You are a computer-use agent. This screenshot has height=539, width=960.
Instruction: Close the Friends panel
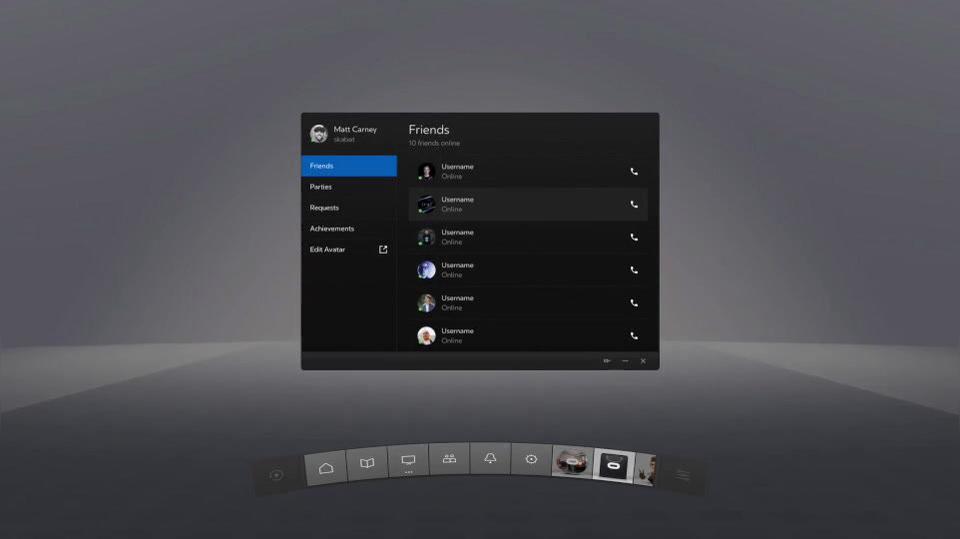(x=643, y=361)
